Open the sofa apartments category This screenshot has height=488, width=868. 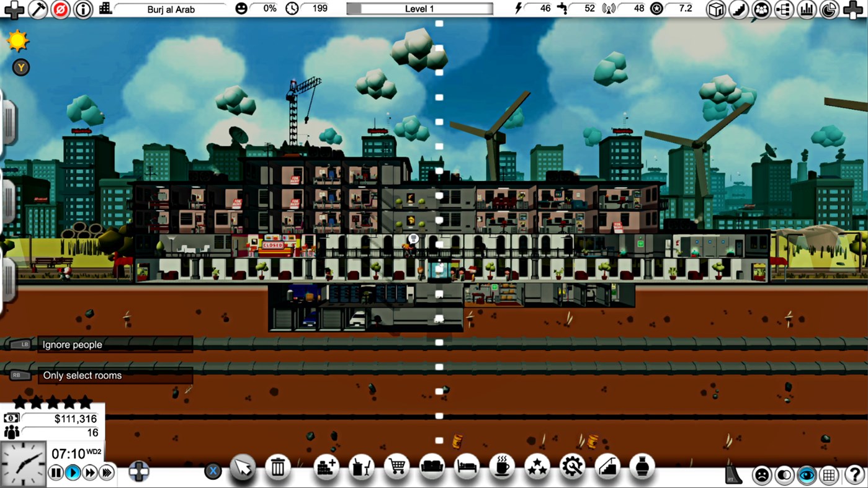tap(432, 467)
